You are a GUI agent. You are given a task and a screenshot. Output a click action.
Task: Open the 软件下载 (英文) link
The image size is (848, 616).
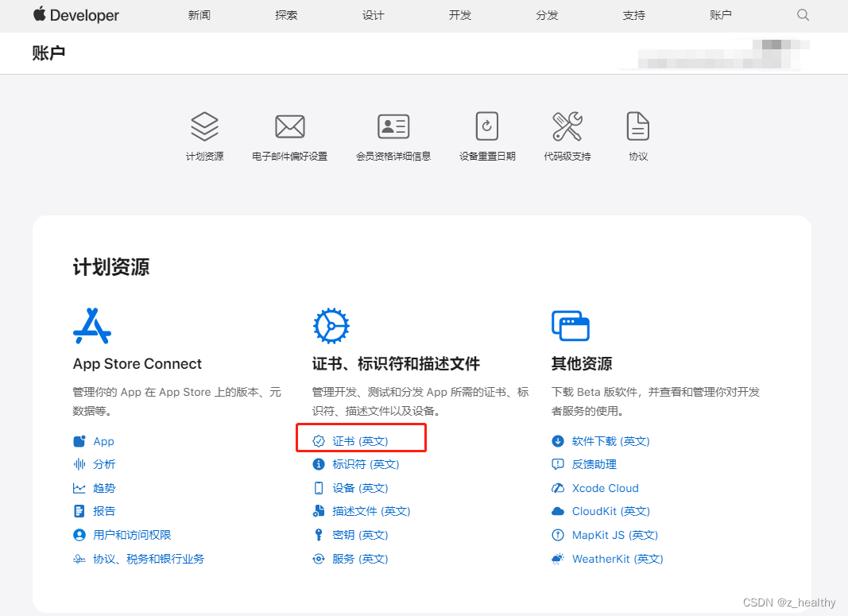[x=610, y=441]
